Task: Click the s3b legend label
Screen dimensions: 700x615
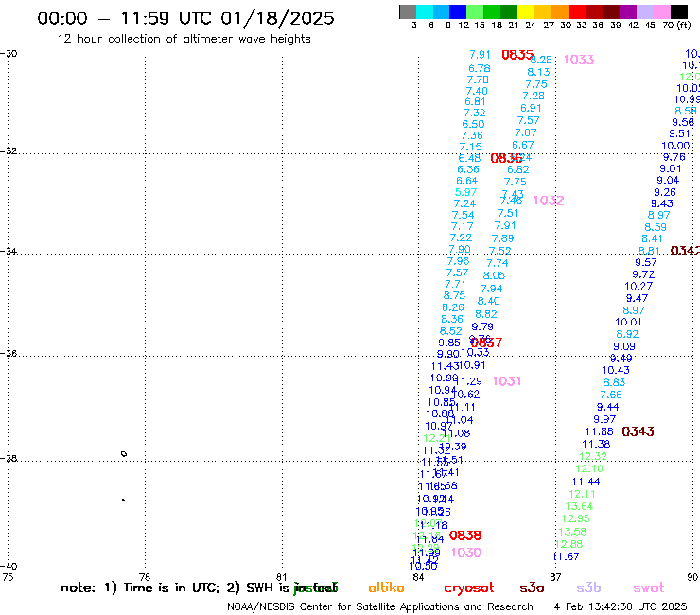Action: click(588, 588)
